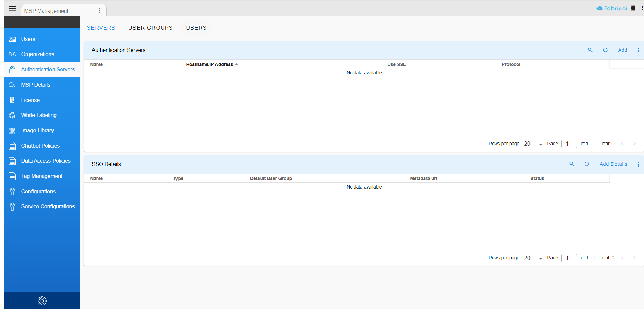Click the search icon in Authentication Servers header
Screen dimensions: 644x309
click(590, 50)
